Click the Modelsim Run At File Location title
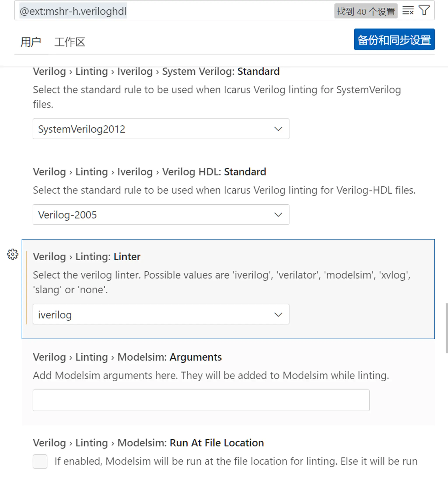 pos(148,443)
